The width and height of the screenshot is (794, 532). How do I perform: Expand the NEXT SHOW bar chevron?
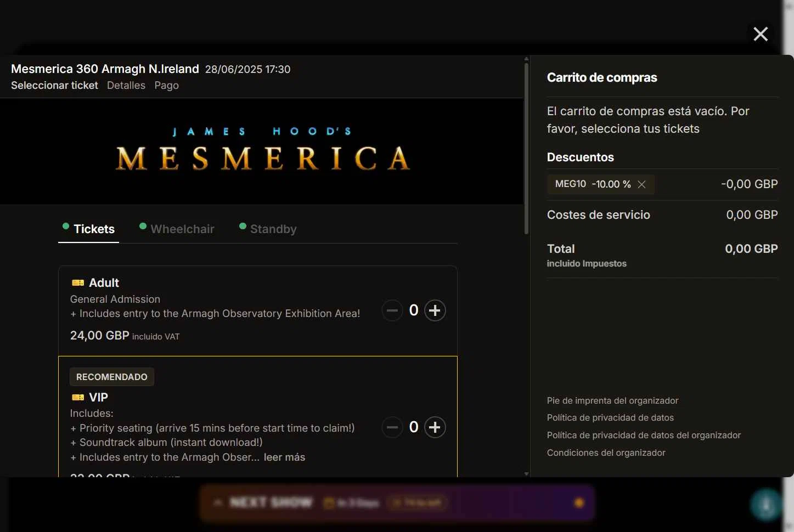pos(218,502)
